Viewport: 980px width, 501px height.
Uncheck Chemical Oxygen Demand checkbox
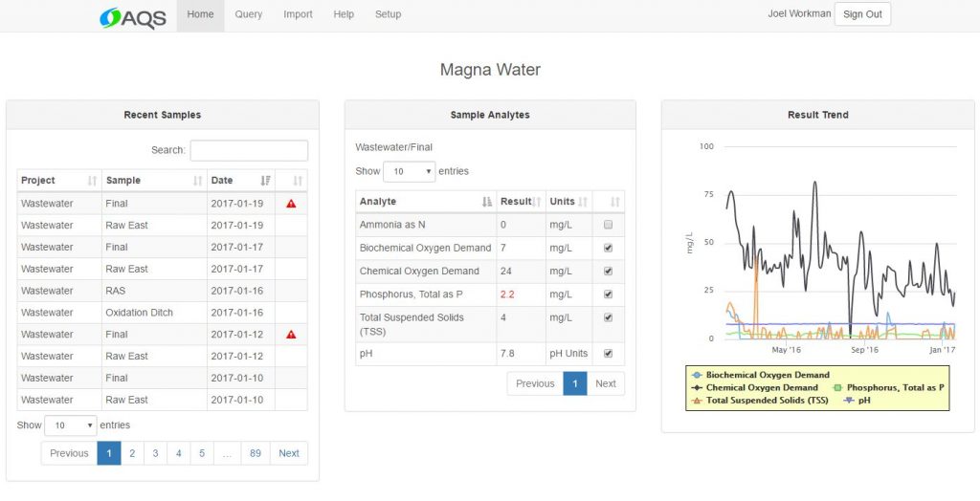click(608, 272)
